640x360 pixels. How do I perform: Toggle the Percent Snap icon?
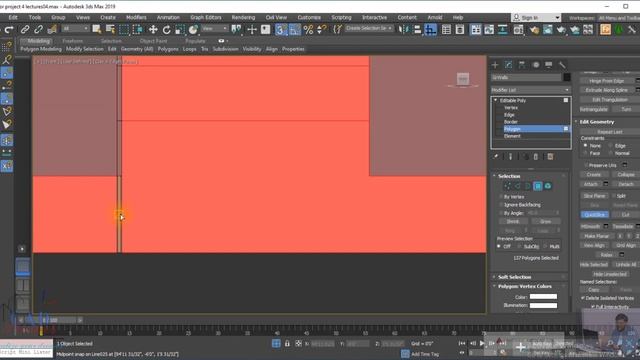coord(308,29)
